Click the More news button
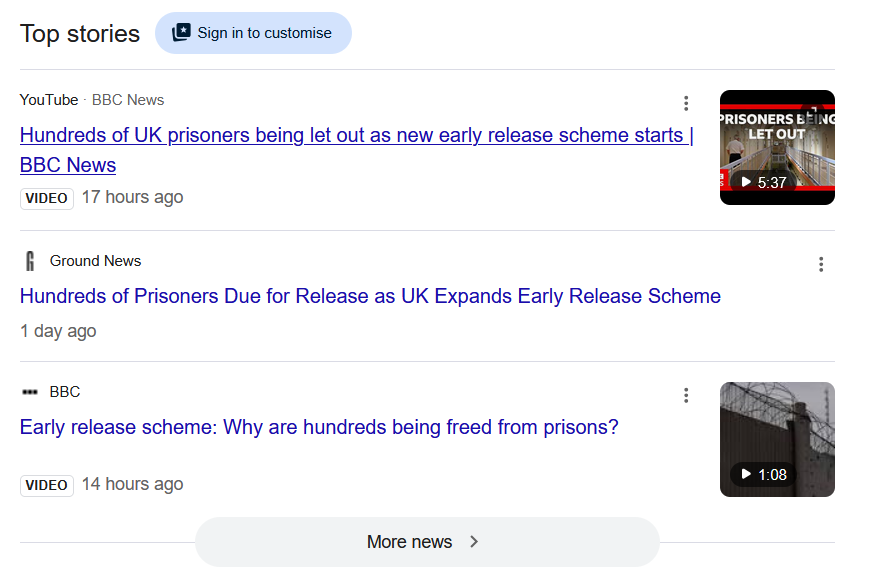Image resolution: width=895 pixels, height=583 pixels. pos(427,541)
